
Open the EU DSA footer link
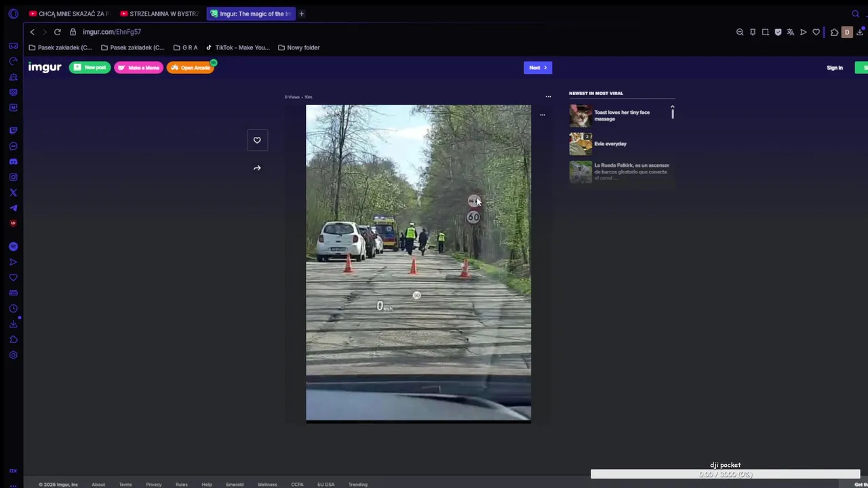(x=326, y=485)
